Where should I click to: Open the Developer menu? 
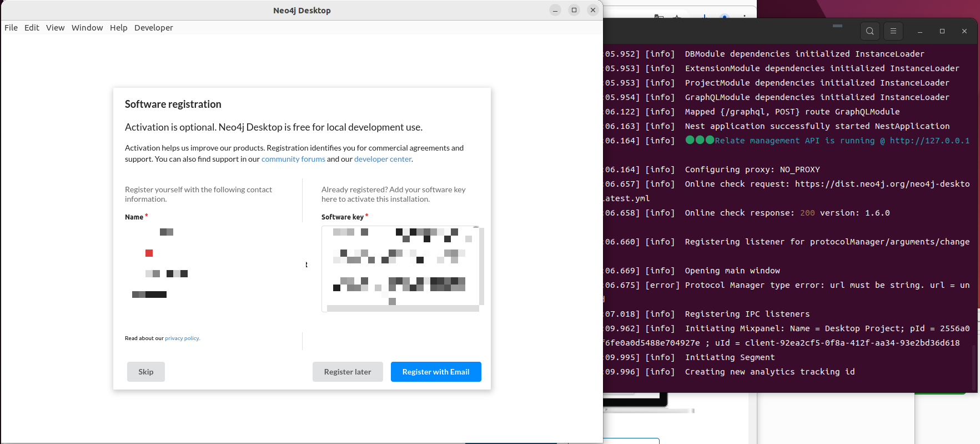pyautogui.click(x=153, y=28)
